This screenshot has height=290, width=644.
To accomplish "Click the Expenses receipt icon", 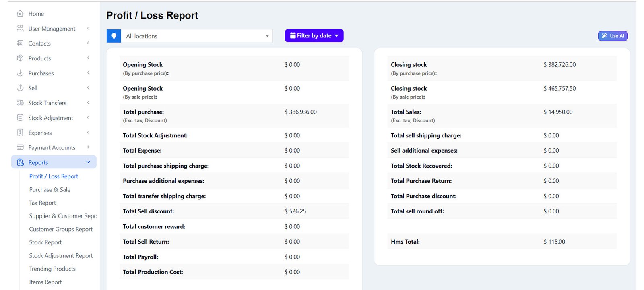I will [x=20, y=133].
